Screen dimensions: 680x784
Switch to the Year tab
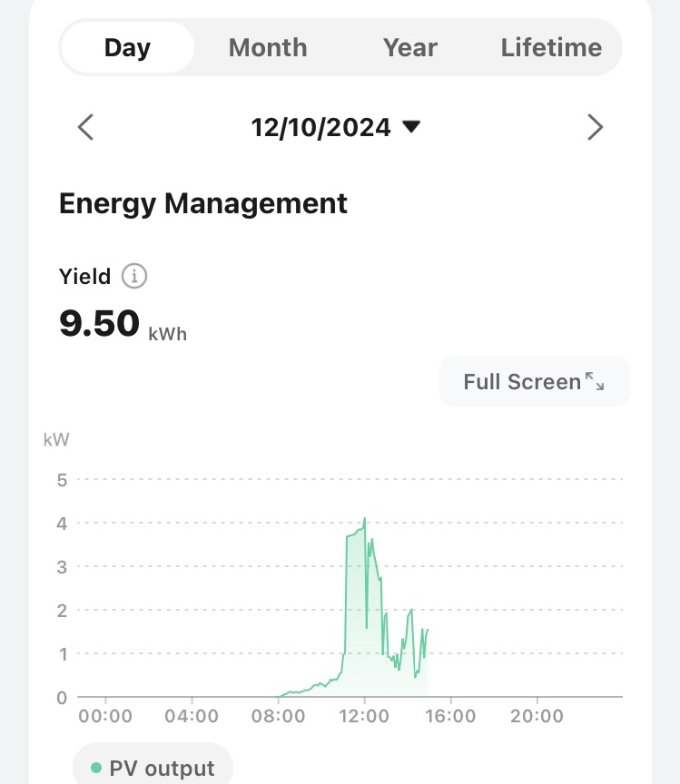tap(410, 47)
